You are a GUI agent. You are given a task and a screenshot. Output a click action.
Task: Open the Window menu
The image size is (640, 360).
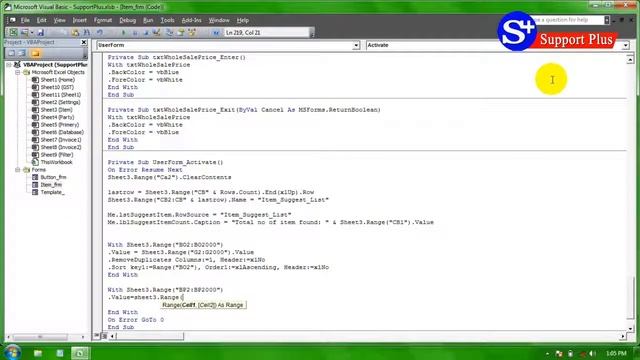click(x=219, y=20)
